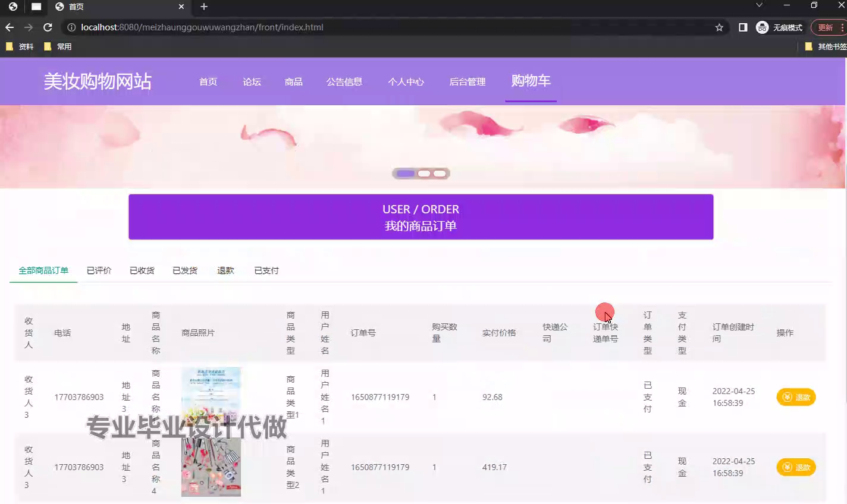Open 公告信息 in the site menu
This screenshot has width=847, height=504.
[x=344, y=82]
